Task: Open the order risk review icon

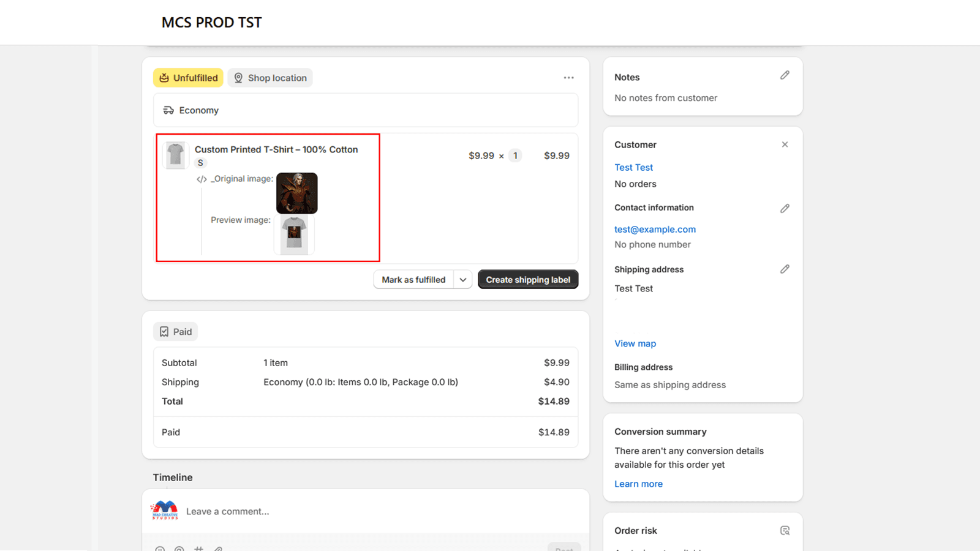Action: [785, 530]
